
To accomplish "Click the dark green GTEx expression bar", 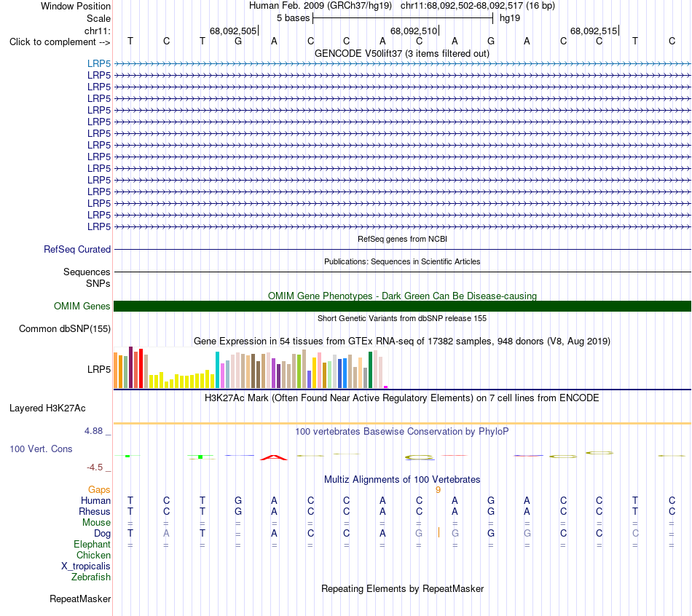I will point(370,370).
